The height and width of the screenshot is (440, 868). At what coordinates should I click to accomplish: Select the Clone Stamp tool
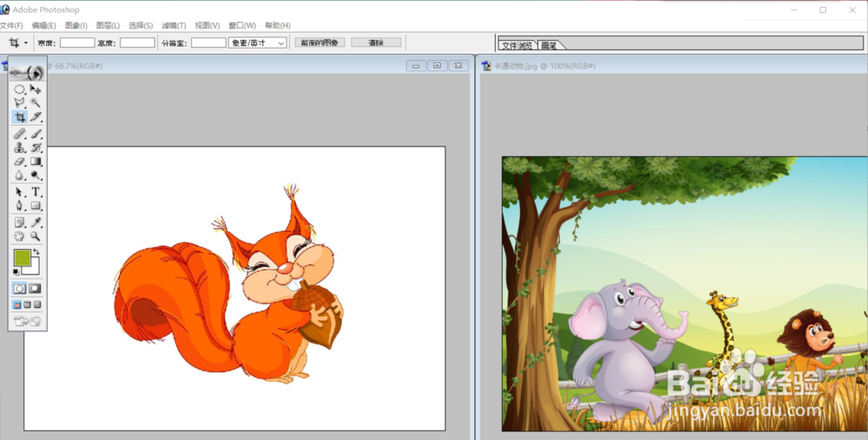click(x=19, y=148)
